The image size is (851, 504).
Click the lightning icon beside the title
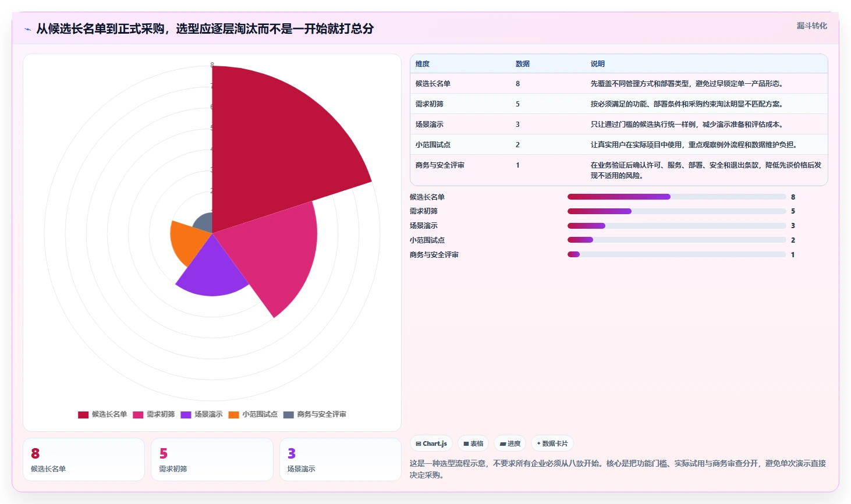[x=28, y=29]
